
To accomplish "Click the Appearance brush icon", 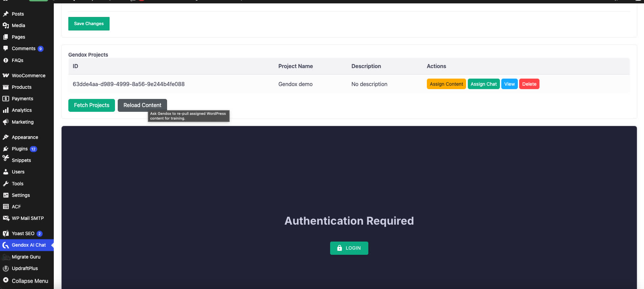I will coord(6,137).
